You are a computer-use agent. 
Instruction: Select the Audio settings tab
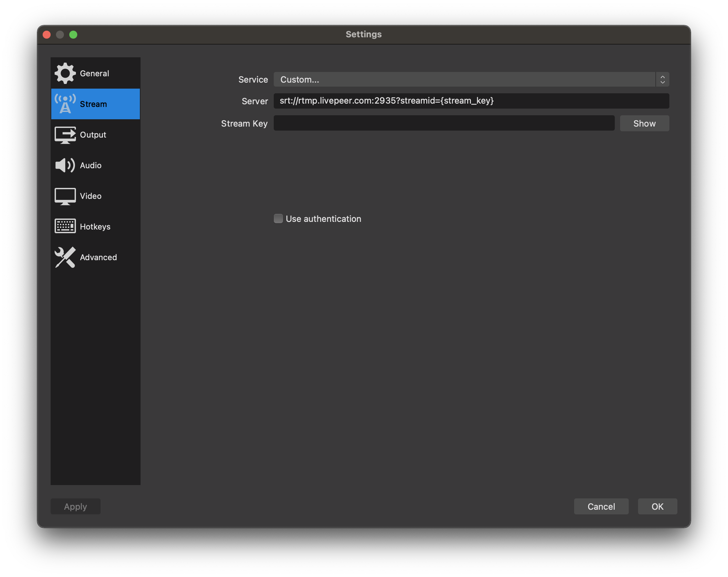(x=91, y=166)
